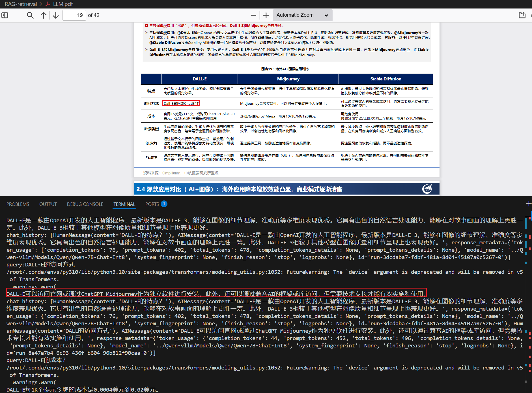Select the TERMINAL tab
532x393 pixels.
pos(124,204)
